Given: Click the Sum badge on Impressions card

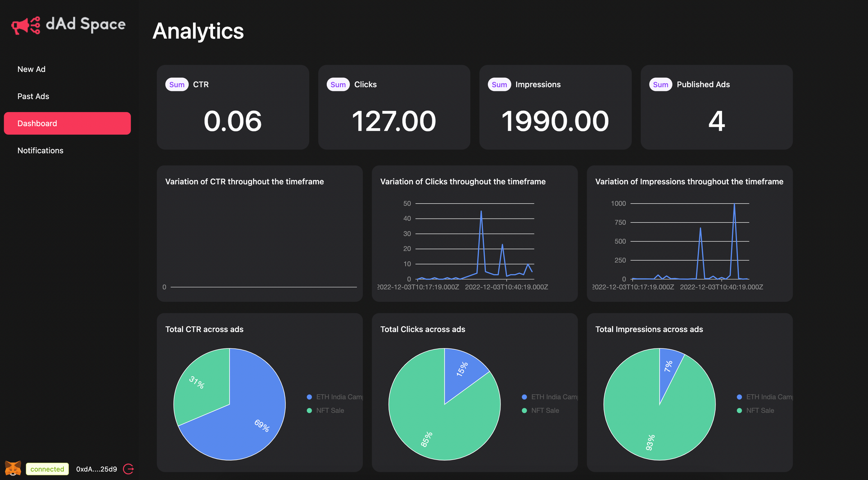Looking at the screenshot, I should pos(499,85).
